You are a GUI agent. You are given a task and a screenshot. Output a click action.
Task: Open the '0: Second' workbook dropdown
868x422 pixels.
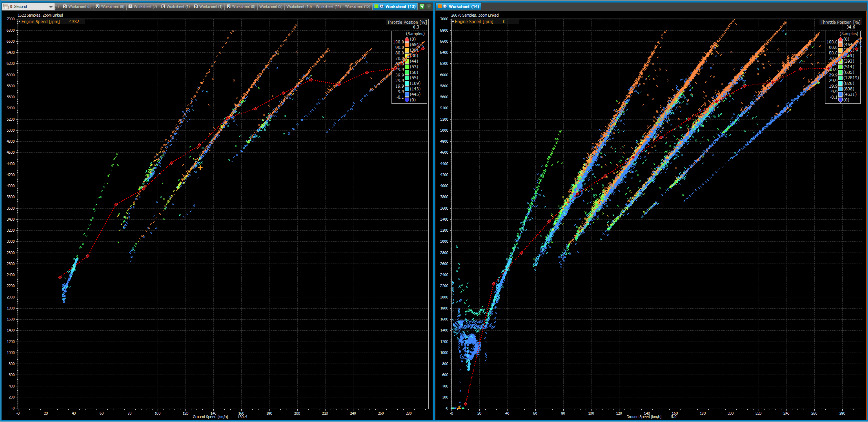coord(28,6)
